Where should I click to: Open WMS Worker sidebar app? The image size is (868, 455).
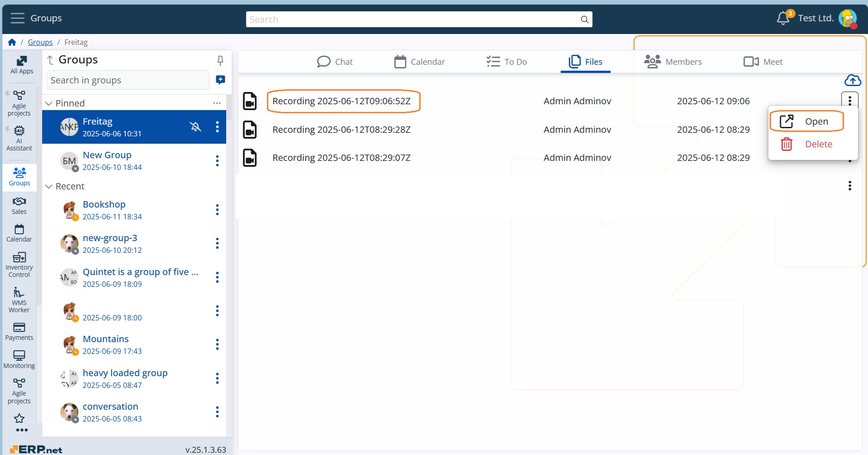[19, 300]
